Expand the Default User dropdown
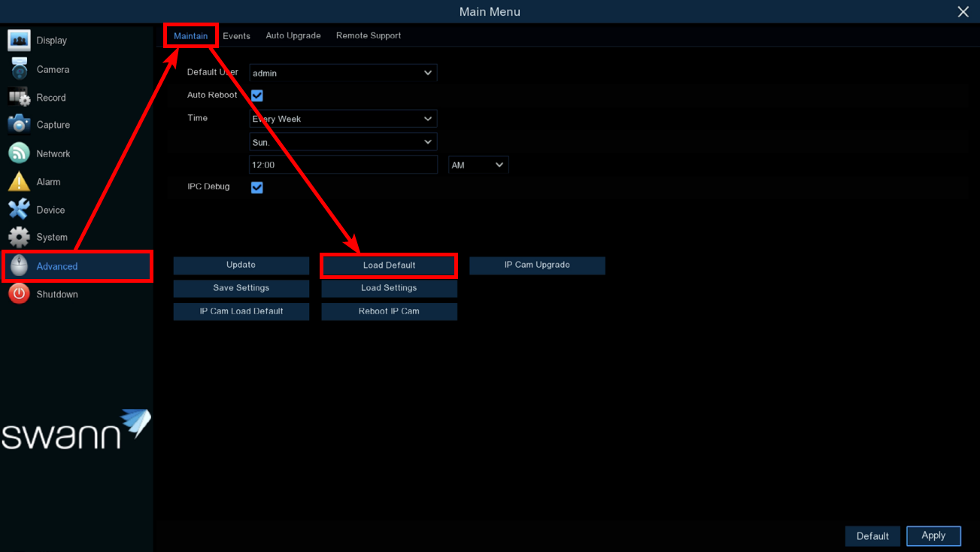This screenshot has height=552, width=980. coord(343,73)
